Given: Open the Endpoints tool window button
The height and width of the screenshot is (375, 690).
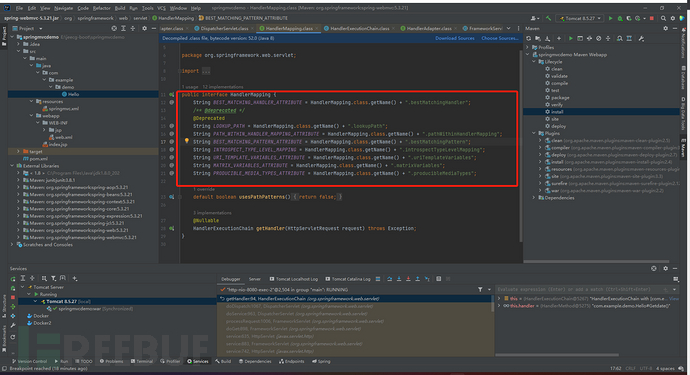Looking at the screenshot, I should [291, 361].
